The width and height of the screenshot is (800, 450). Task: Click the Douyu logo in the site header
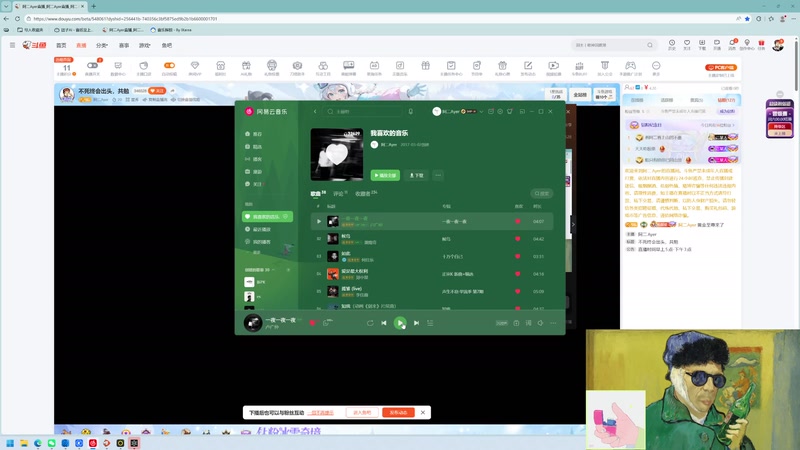pyautogui.click(x=34, y=45)
